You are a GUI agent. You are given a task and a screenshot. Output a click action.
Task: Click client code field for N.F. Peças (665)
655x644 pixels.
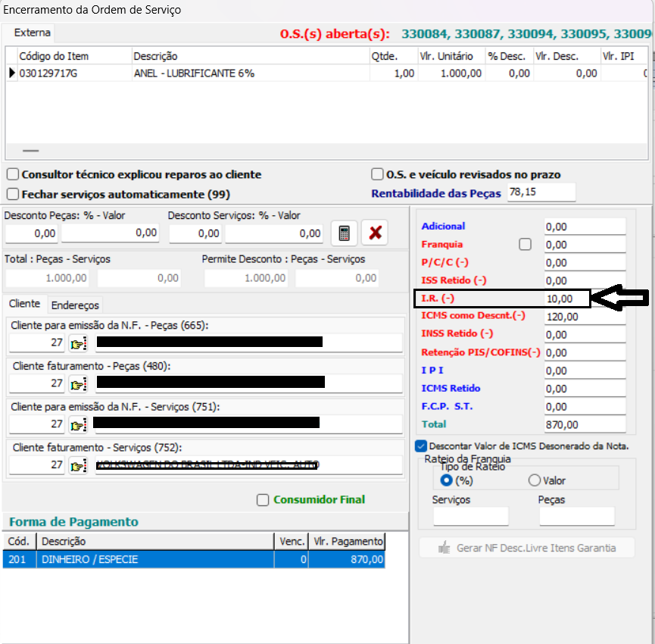pyautogui.click(x=37, y=342)
